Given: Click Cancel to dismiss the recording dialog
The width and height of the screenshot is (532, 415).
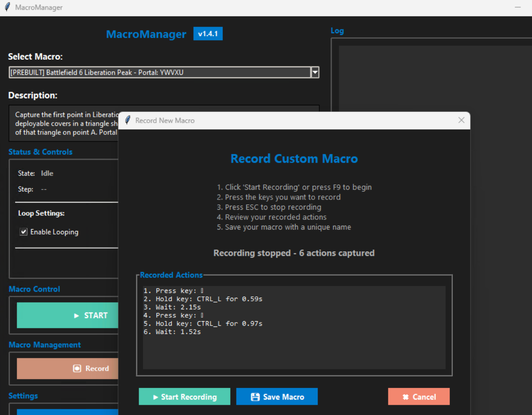Looking at the screenshot, I should (418, 396).
